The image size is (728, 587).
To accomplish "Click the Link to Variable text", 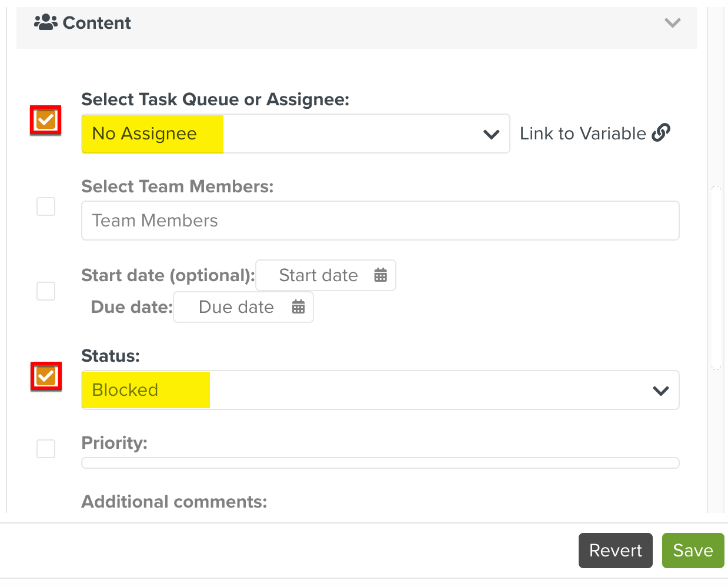I will point(582,134).
